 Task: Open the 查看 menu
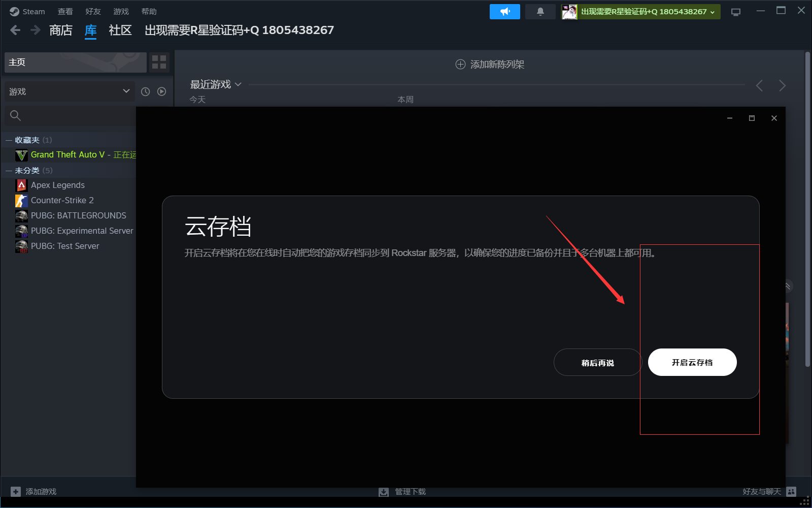tap(65, 12)
